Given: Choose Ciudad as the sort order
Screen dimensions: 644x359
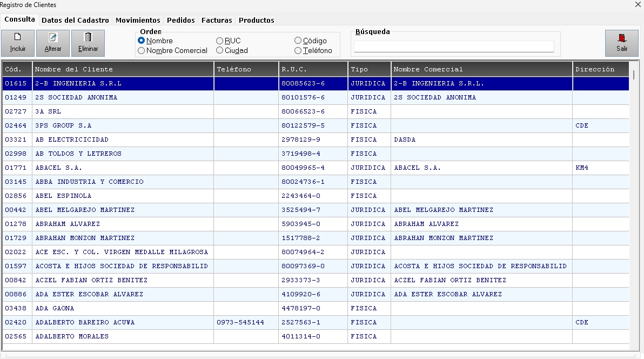Looking at the screenshot, I should coord(219,50).
